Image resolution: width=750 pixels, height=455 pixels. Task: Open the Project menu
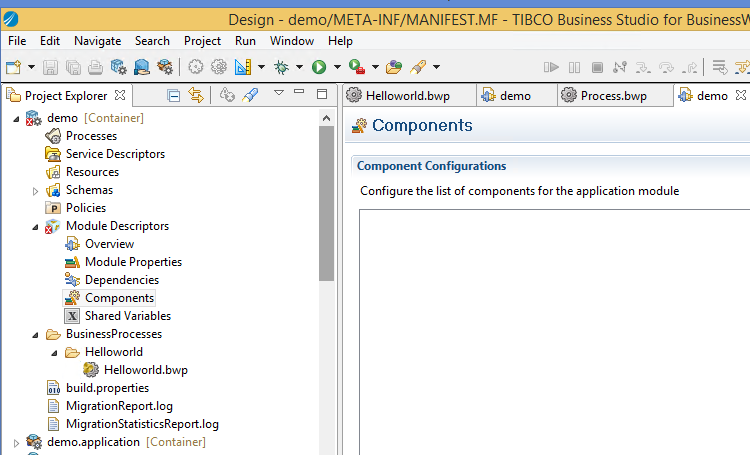pyautogui.click(x=202, y=41)
